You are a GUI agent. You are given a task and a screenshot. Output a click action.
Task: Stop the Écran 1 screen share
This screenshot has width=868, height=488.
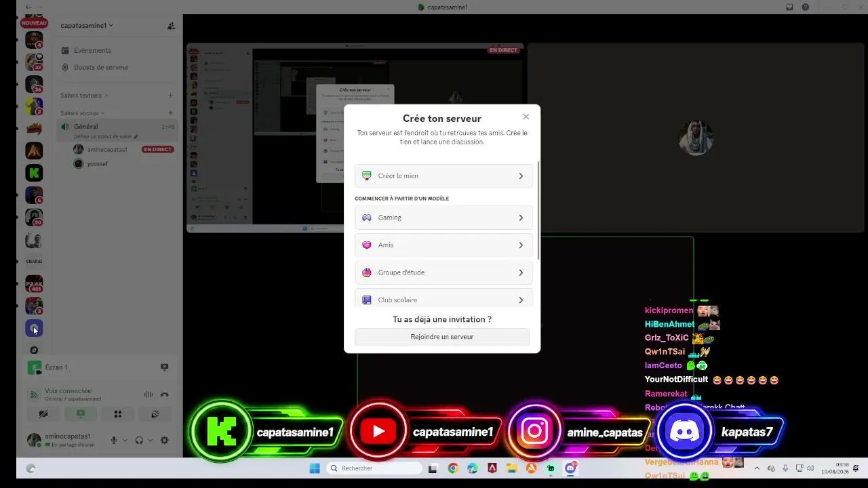coord(164,367)
